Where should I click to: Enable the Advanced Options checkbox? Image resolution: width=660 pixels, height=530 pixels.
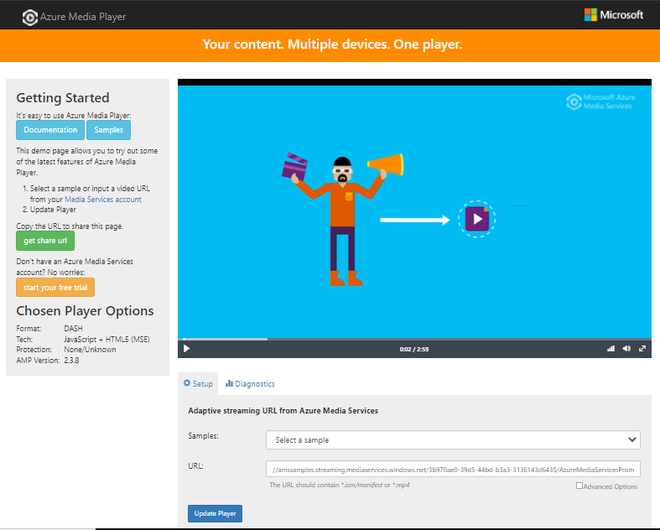(579, 485)
